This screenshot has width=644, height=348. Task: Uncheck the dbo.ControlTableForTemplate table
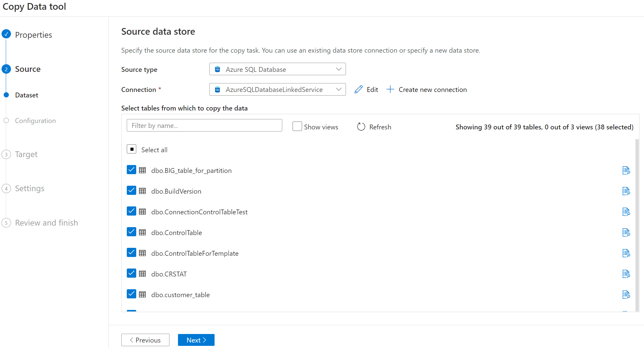click(x=131, y=253)
